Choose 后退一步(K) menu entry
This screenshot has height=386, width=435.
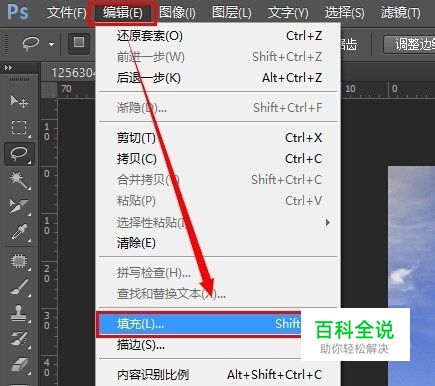pos(219,78)
